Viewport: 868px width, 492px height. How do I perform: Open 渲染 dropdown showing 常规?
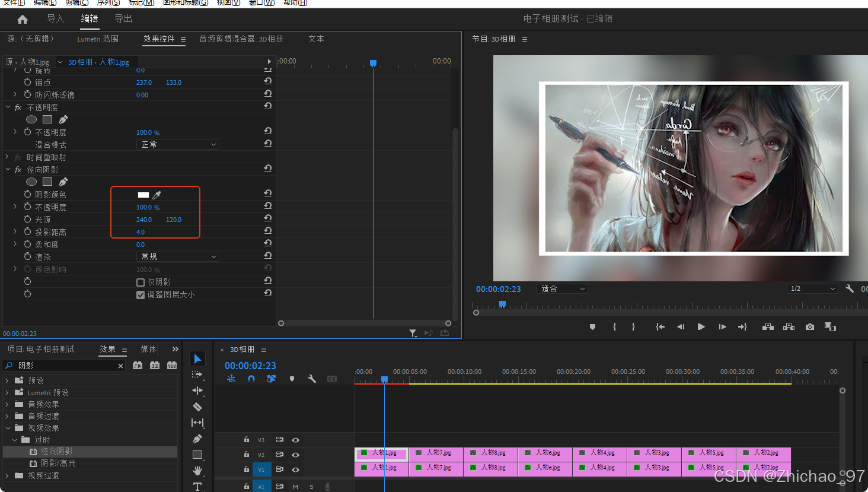click(178, 256)
